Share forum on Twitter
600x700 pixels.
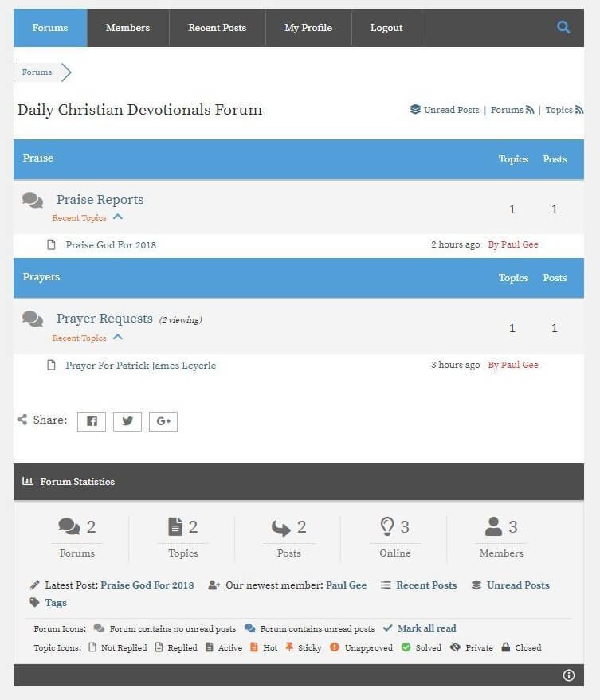(127, 421)
